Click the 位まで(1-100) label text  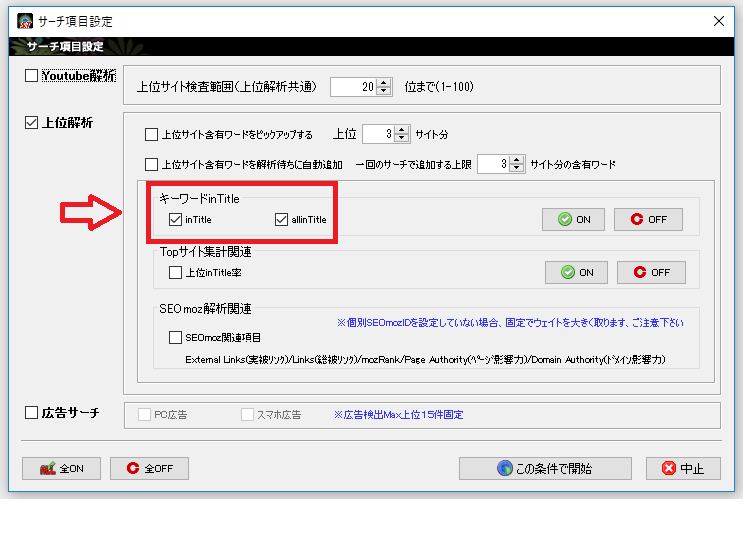[439, 87]
